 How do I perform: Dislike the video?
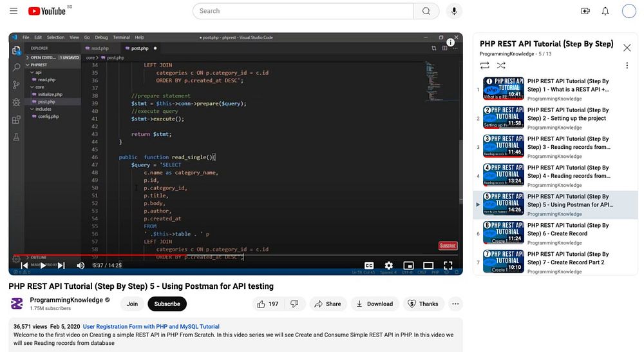(x=294, y=304)
